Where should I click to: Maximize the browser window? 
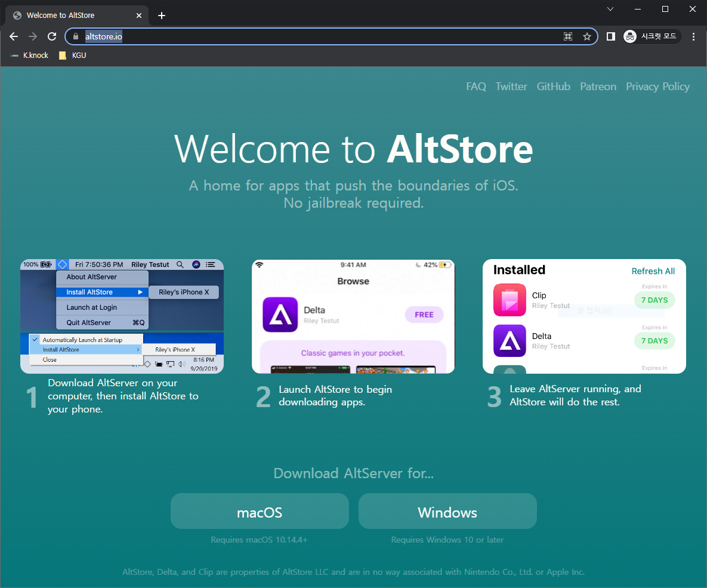[665, 9]
